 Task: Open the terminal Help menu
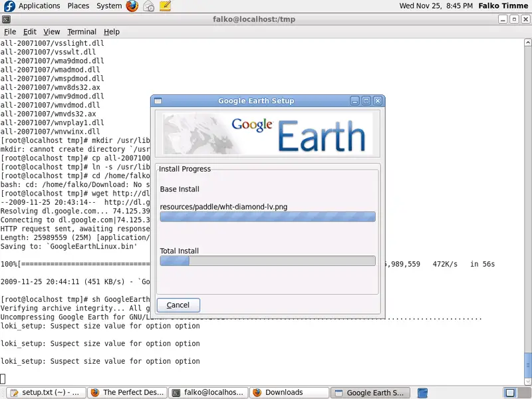[112, 32]
